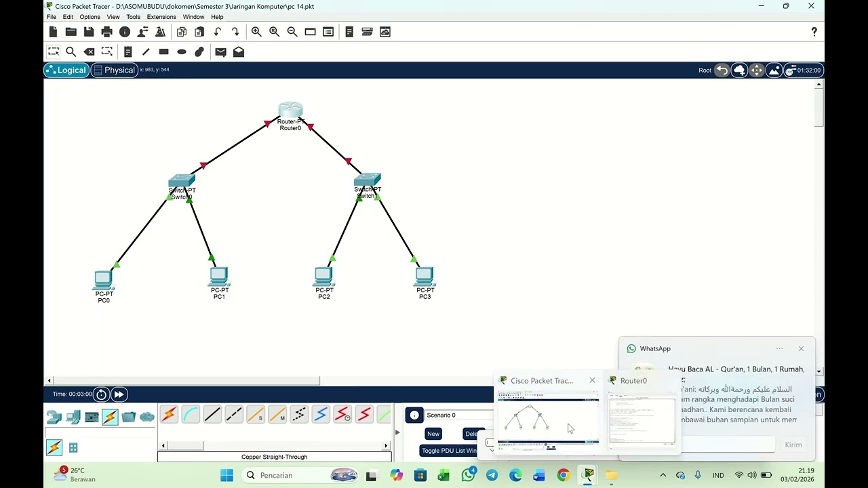Close the WhatsApp notification

801,348
